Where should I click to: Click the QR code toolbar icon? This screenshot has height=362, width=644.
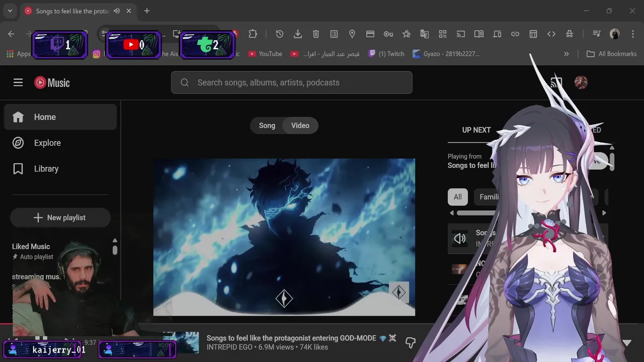[x=443, y=34]
